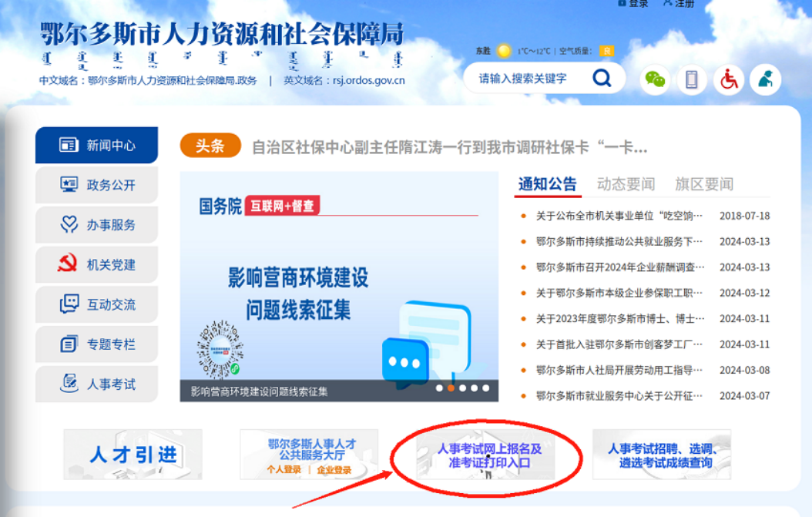Open notice 关于2023年度鄂尔多斯市博士
Screen dimensions: 812x517
(x=620, y=318)
